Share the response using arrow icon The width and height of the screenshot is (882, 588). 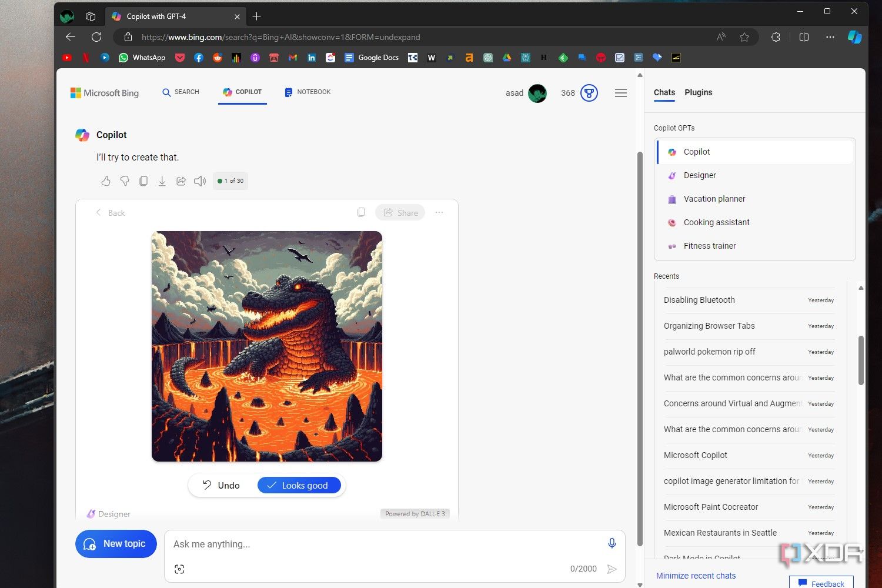pos(181,181)
